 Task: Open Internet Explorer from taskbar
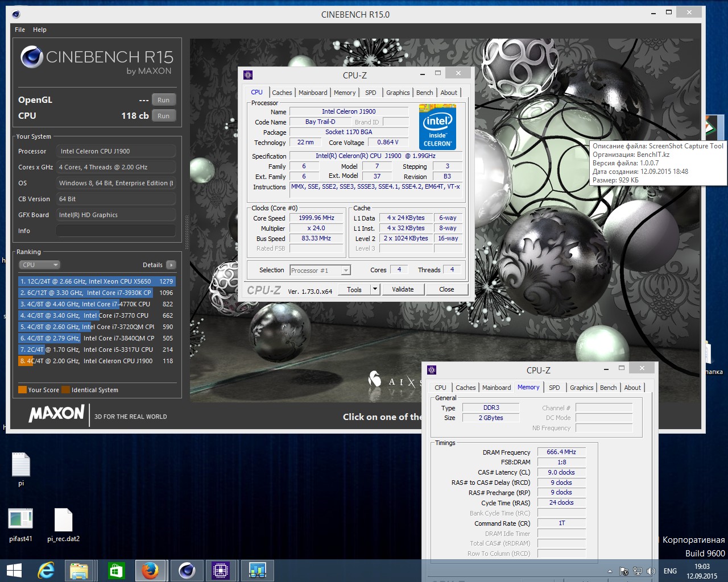coord(45,571)
